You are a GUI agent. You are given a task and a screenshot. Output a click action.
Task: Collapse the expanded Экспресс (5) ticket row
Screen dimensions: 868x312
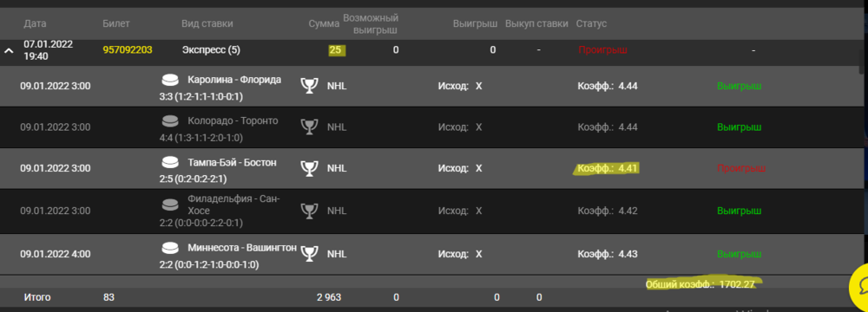click(9, 50)
